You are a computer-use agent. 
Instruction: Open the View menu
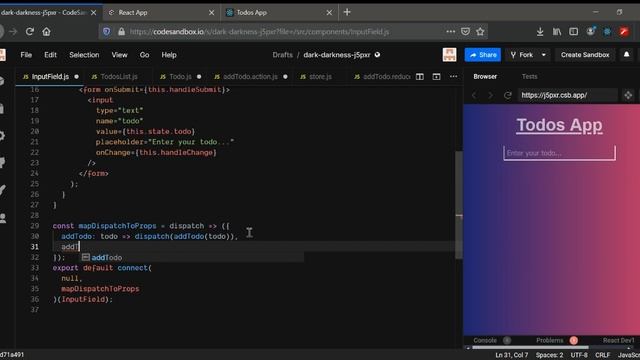tap(119, 55)
